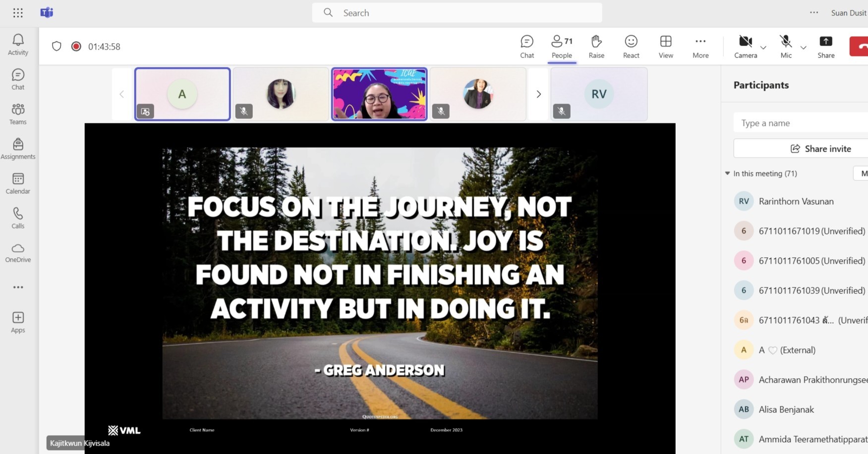Screen dimensions: 868x454
Task: Raise your hand in the meeting
Action: [596, 47]
